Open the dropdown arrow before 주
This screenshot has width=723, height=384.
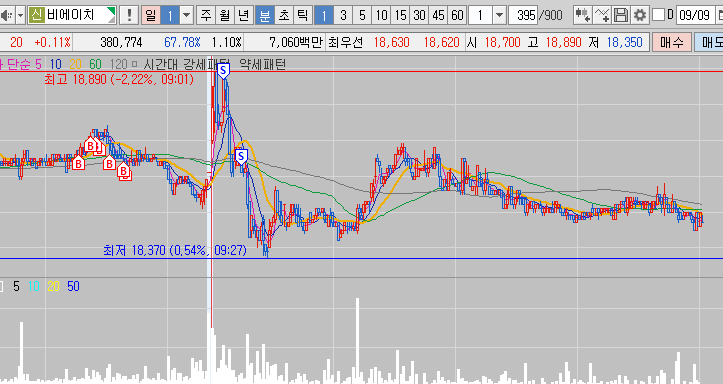186,16
